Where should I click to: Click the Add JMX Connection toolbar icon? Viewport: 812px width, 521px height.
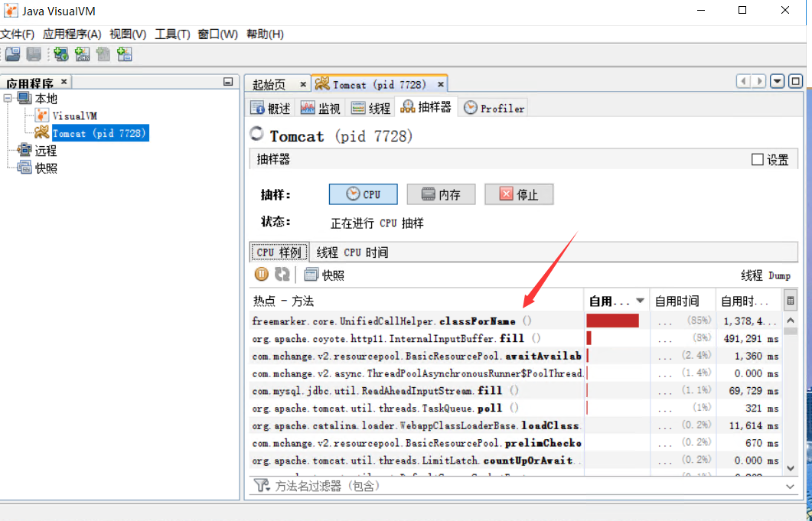point(83,54)
